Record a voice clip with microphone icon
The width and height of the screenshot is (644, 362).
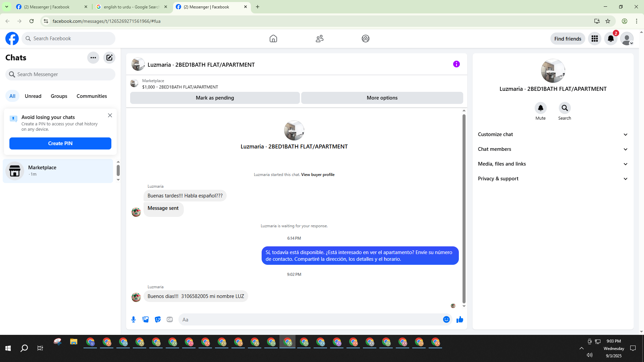133,319
